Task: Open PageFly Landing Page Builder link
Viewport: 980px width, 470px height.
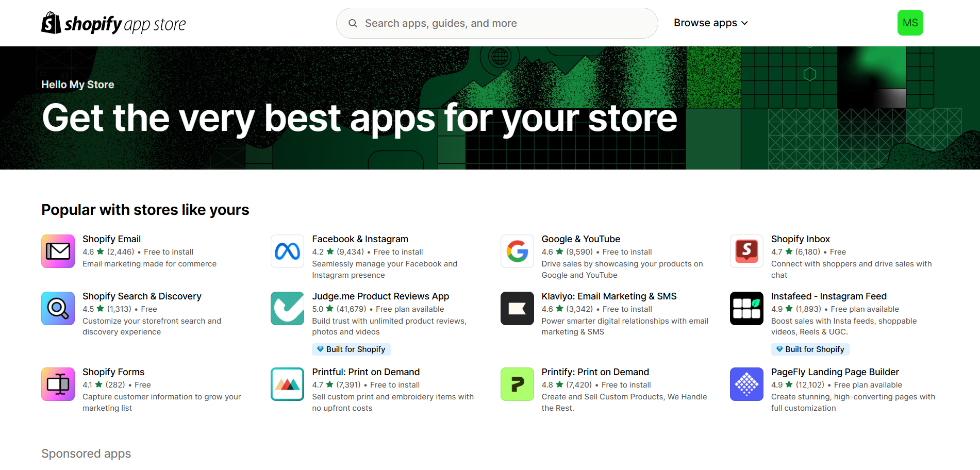Action: pyautogui.click(x=835, y=372)
